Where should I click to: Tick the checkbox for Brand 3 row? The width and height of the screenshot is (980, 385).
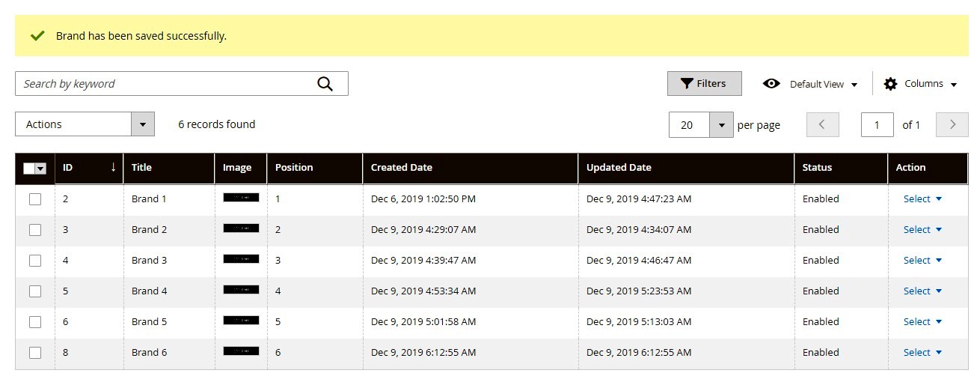[x=35, y=261]
